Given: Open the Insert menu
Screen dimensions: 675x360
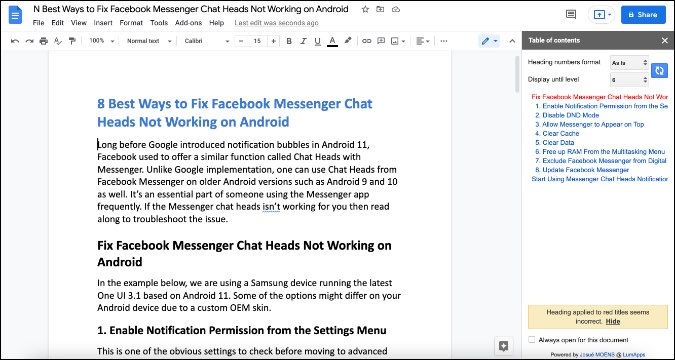Looking at the screenshot, I should 103,23.
